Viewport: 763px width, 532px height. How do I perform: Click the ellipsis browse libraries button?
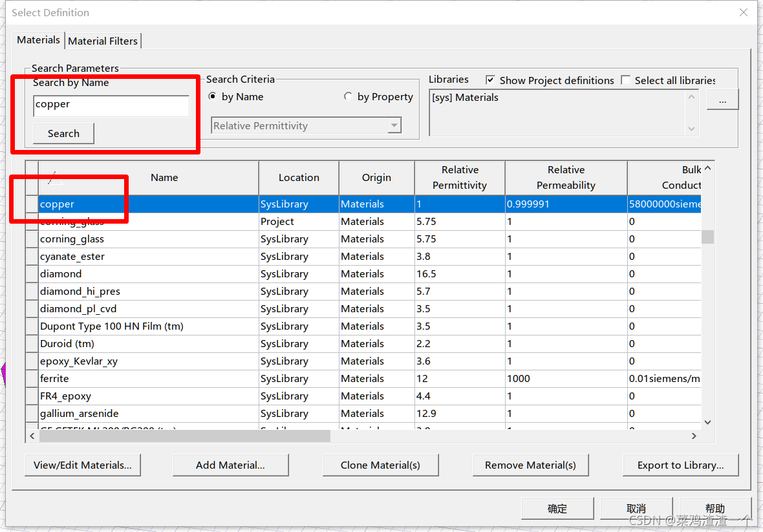click(722, 100)
